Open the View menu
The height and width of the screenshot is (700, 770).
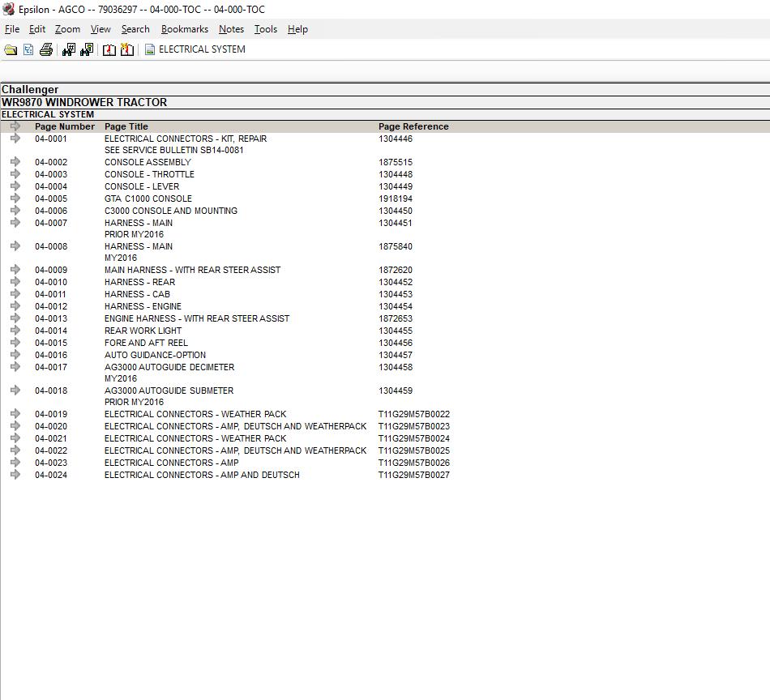point(101,29)
